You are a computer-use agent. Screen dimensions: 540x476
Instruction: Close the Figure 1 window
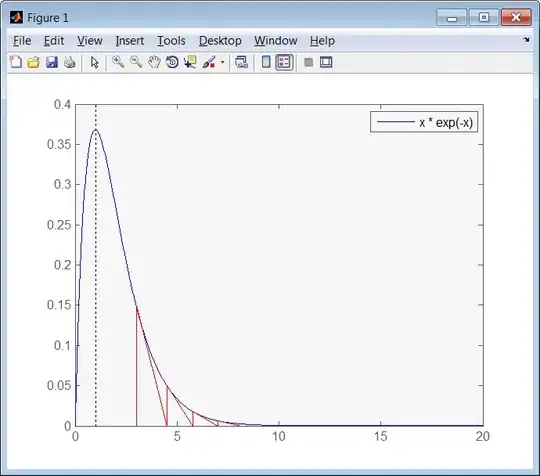516,17
